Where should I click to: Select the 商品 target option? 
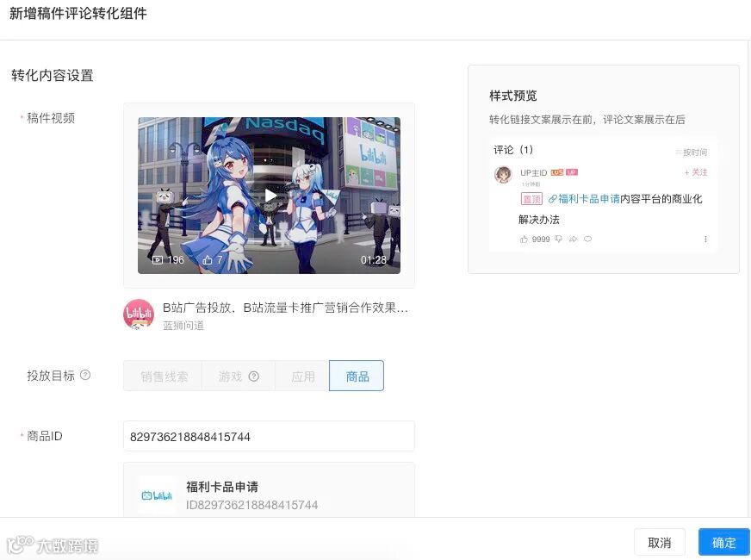pos(357,376)
